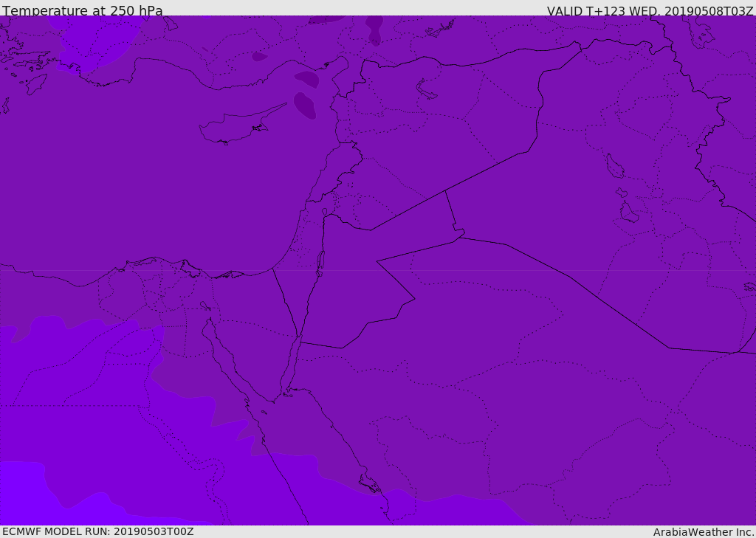The width and height of the screenshot is (756, 538).
Task: Click the 'ECMWF MODEL RUN: 20190503T00Z' text
Action: pyautogui.click(x=98, y=531)
